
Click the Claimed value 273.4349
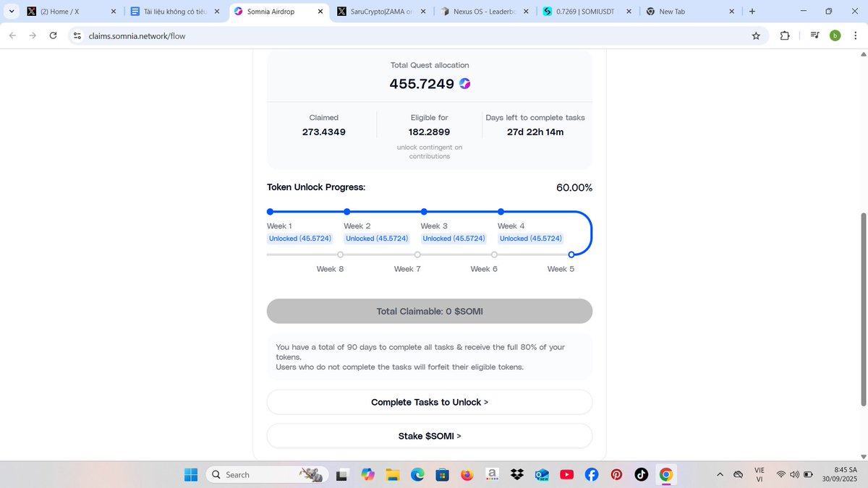[x=323, y=132]
